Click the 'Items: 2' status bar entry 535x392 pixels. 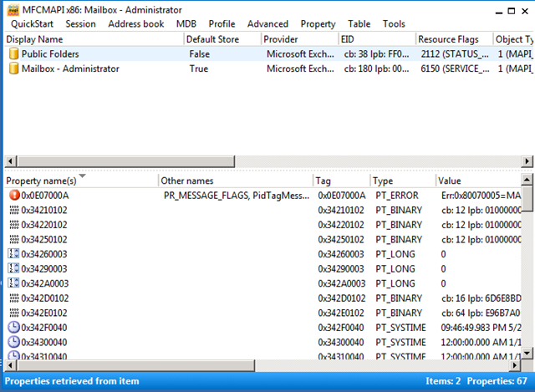click(x=443, y=381)
